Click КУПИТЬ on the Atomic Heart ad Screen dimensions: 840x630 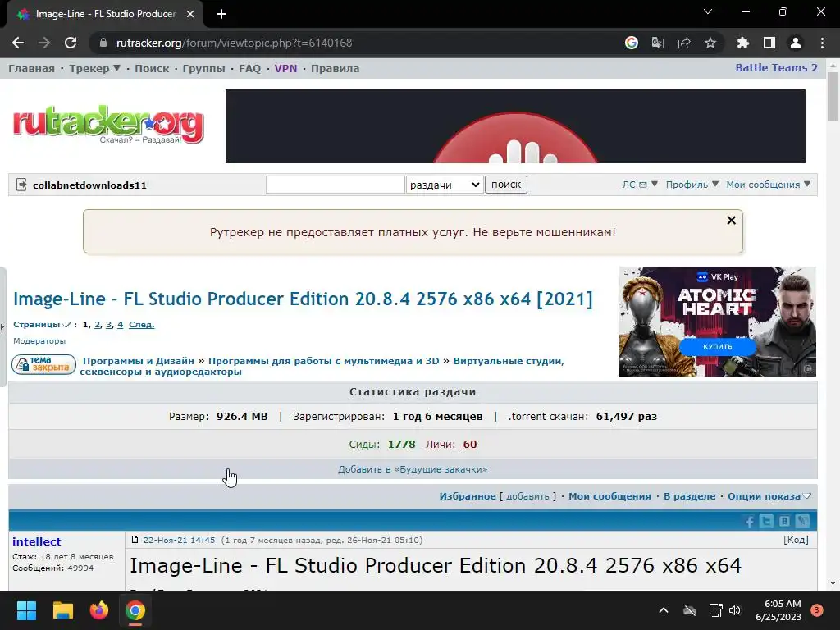(x=717, y=347)
